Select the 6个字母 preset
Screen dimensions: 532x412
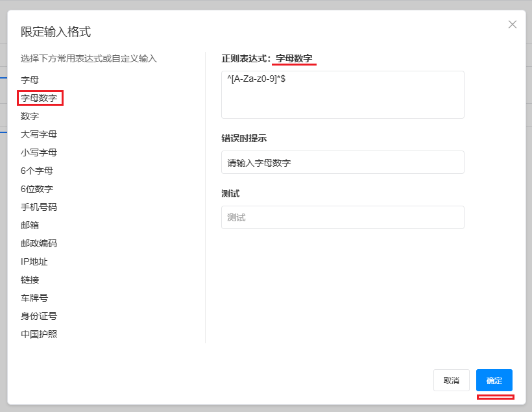click(x=37, y=171)
